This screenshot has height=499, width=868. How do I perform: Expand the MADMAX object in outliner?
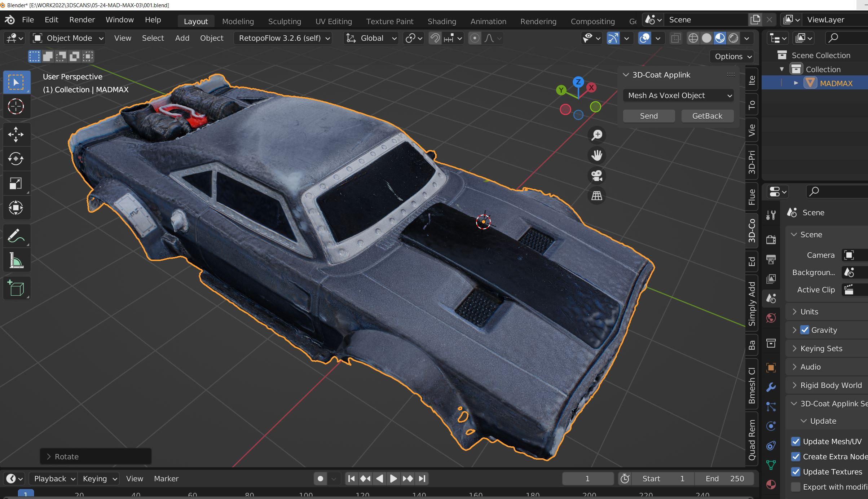tap(796, 83)
